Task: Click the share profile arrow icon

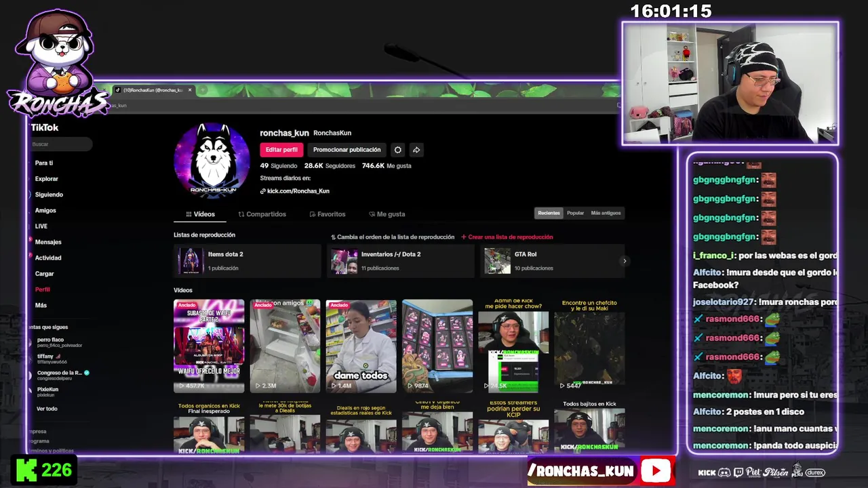Action: (x=416, y=150)
